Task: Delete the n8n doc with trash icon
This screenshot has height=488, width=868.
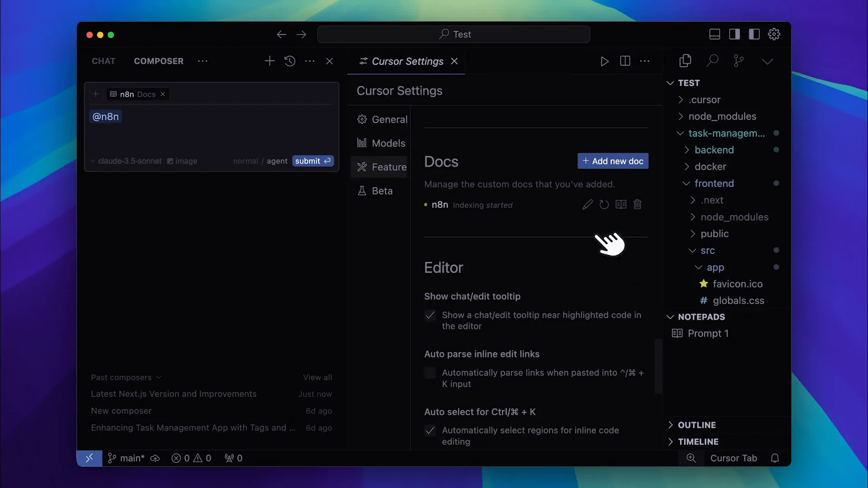Action: point(637,205)
